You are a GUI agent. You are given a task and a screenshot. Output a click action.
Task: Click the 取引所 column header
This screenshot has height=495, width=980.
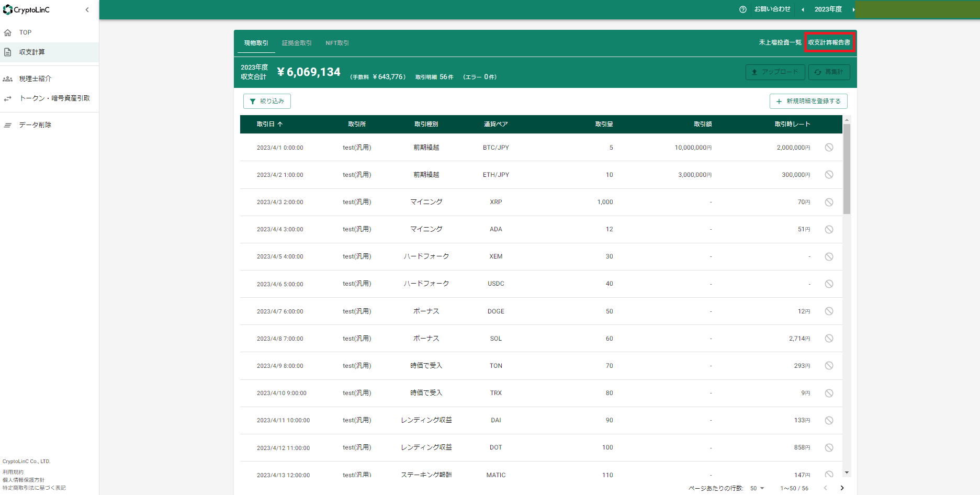coord(357,125)
